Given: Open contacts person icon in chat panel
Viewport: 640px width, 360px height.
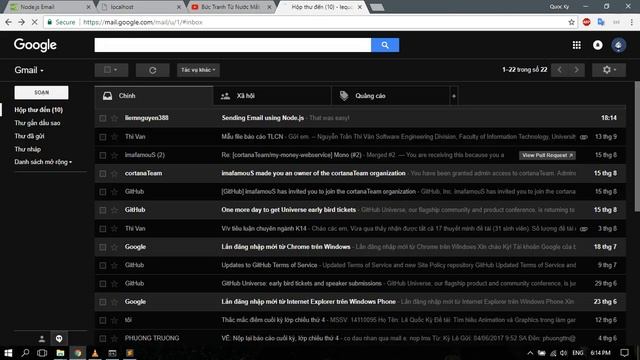Looking at the screenshot, I should pyautogui.click(x=42, y=338).
